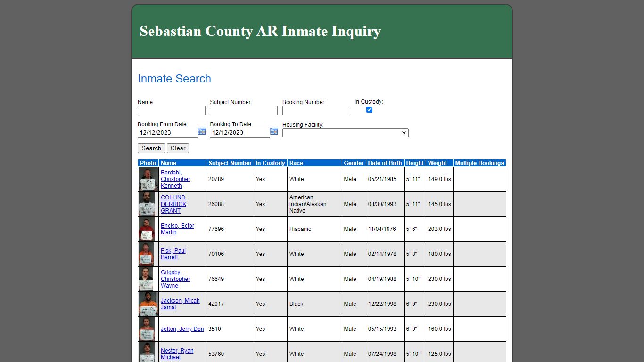This screenshot has width=644, height=362.
Task: Toggle the In Custody checkbox
Action: (x=369, y=109)
